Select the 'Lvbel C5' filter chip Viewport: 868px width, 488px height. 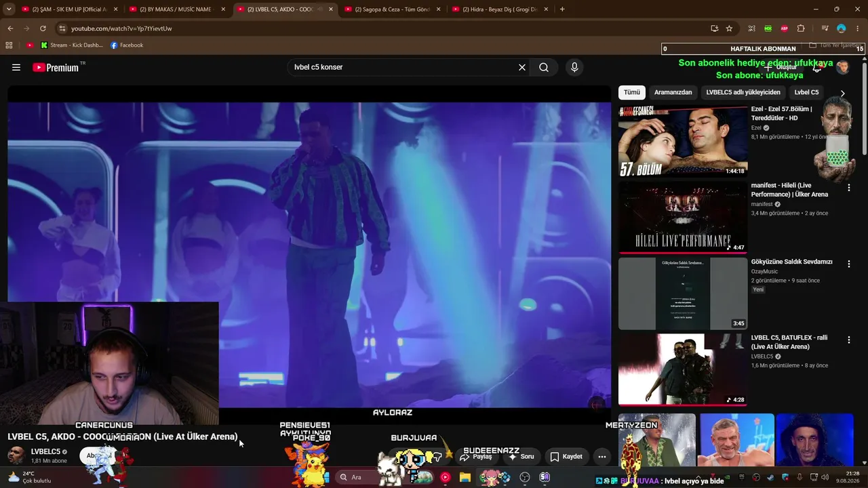tap(806, 92)
